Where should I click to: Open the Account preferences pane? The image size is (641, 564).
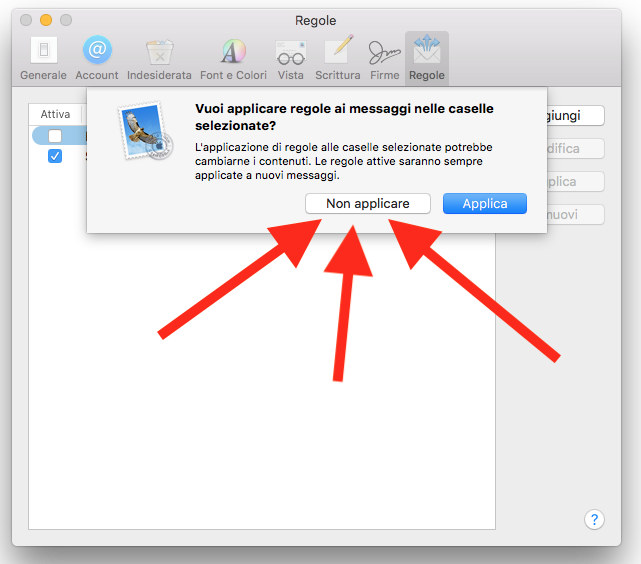[97, 58]
